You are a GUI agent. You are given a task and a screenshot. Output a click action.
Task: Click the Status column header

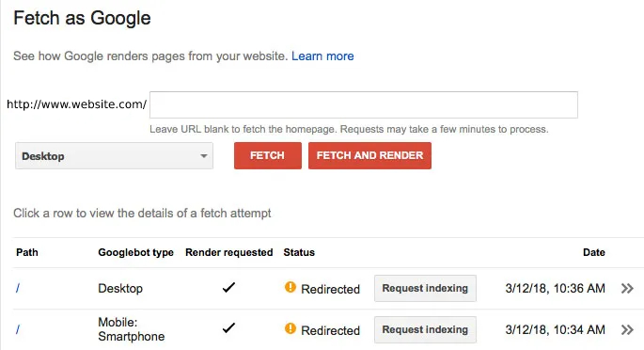[299, 252]
